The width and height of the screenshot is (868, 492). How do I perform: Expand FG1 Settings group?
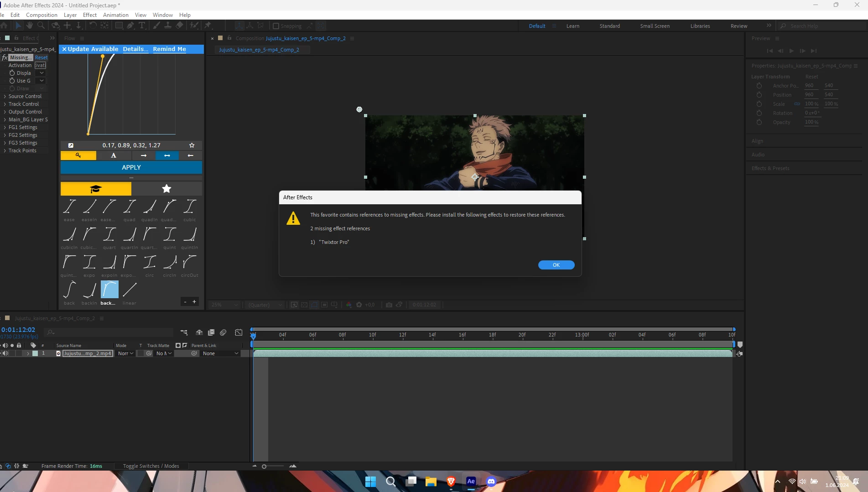pos(5,127)
